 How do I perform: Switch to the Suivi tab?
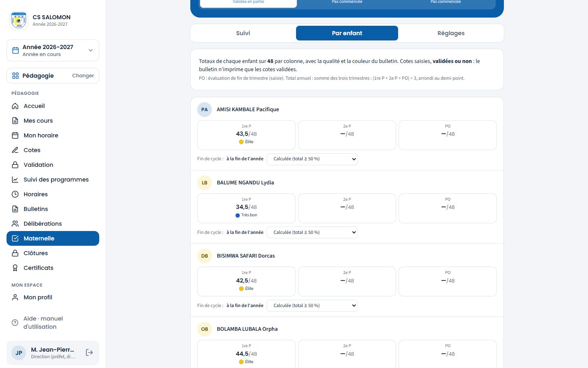click(243, 33)
